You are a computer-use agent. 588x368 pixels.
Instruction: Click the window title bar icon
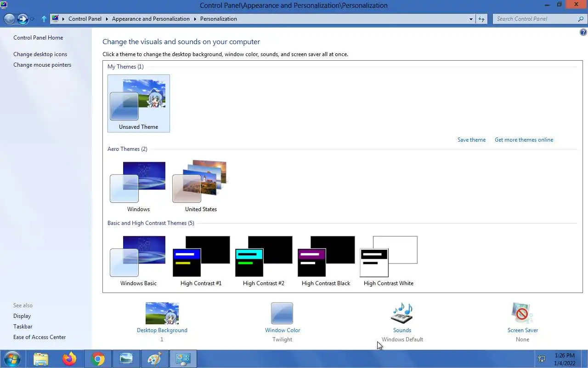tap(3, 5)
